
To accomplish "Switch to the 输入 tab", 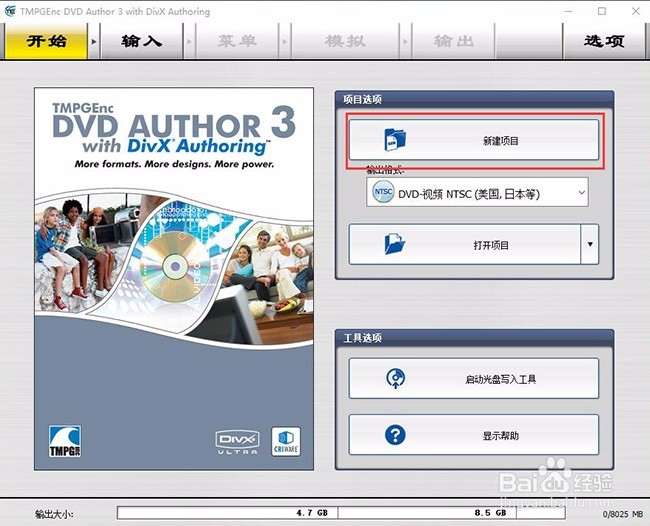I will click(x=142, y=41).
